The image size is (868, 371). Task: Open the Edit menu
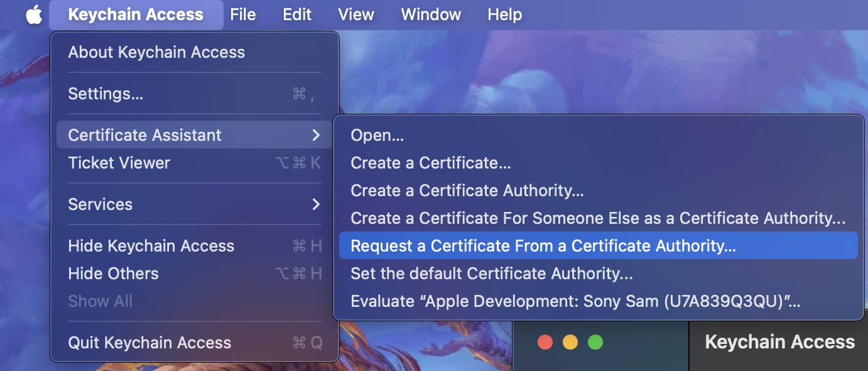(297, 14)
